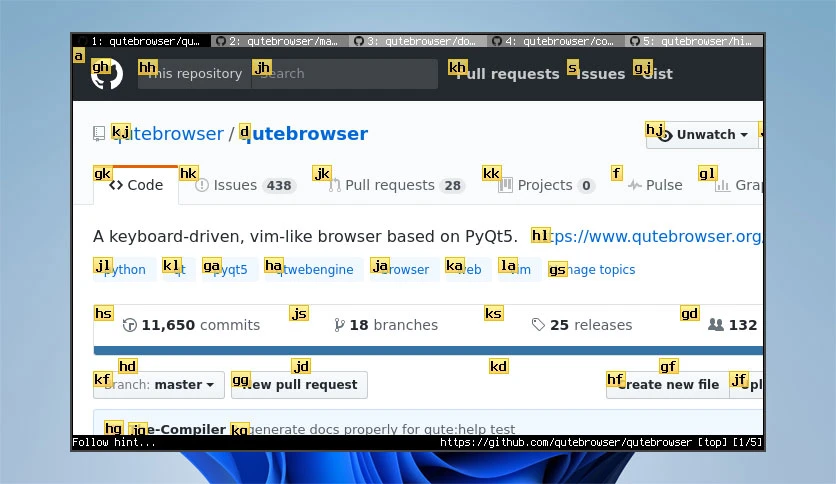The height and width of the screenshot is (484, 836).
Task: Click the contributors people icon
Action: (x=716, y=325)
